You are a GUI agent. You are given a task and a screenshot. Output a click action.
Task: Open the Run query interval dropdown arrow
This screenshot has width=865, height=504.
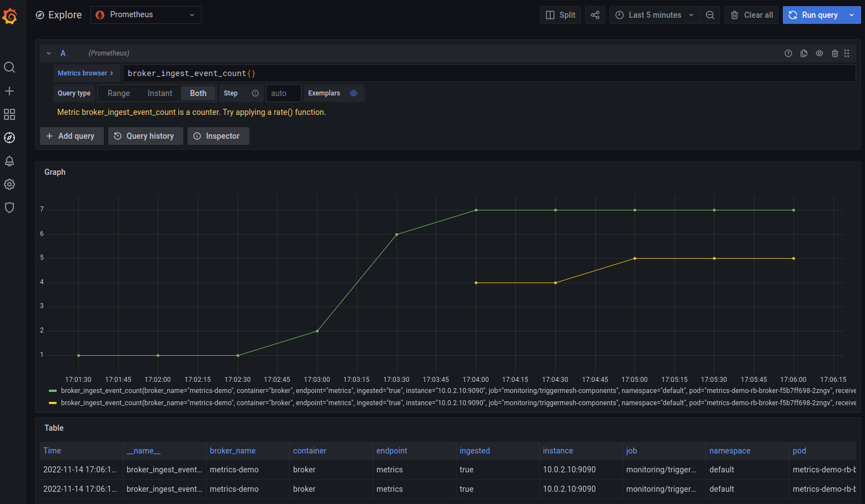[852, 15]
